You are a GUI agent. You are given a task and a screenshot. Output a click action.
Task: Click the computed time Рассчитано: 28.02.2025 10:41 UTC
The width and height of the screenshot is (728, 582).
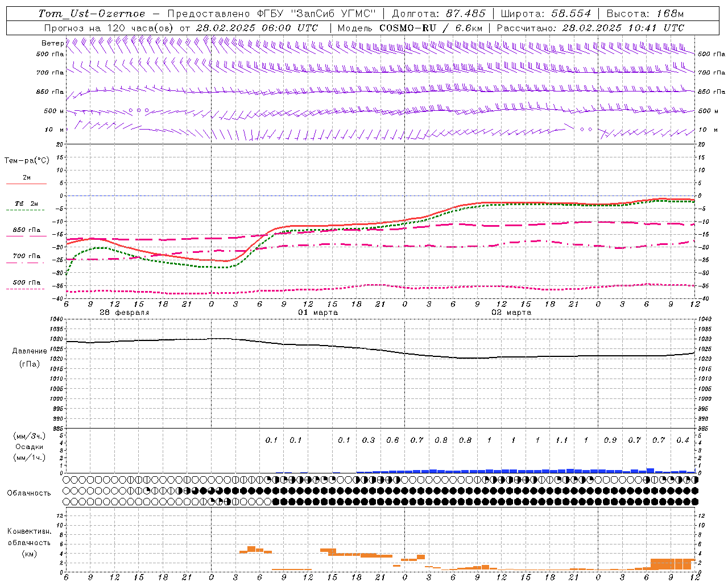coord(590,28)
